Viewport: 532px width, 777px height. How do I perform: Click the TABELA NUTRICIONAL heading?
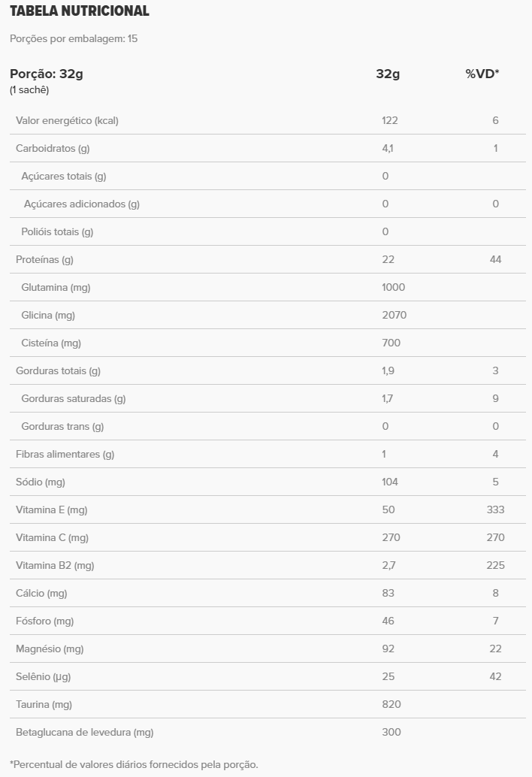tap(79, 11)
